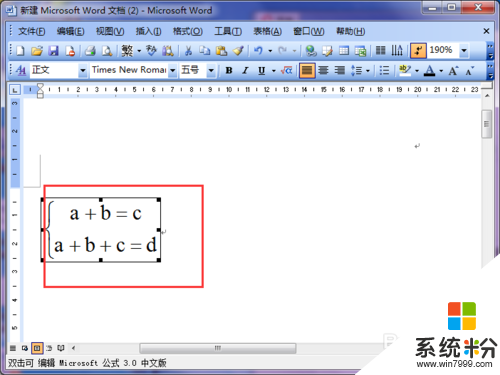Open the highlight color dropdown arrow

pyautogui.click(x=417, y=71)
